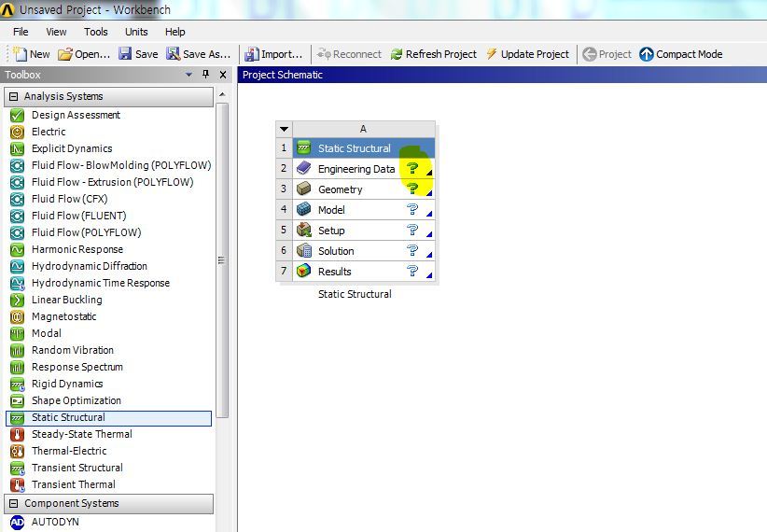Click the Setup cell icon
Image resolution: width=767 pixels, height=532 pixels.
304,230
